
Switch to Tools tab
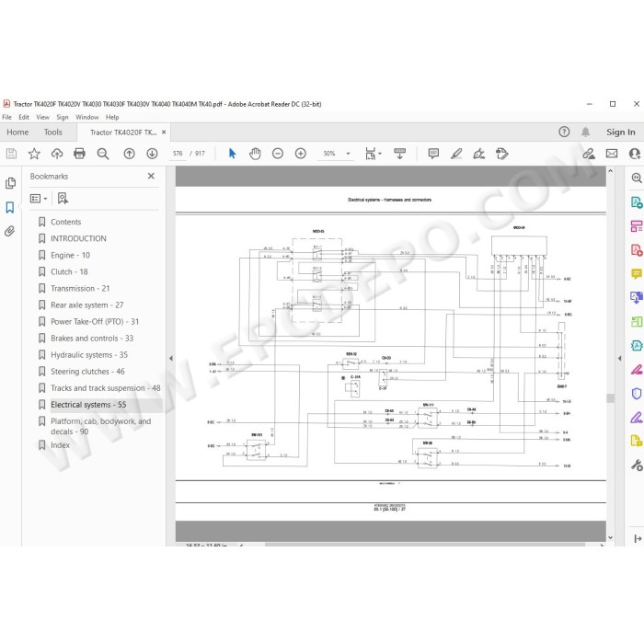tap(53, 132)
